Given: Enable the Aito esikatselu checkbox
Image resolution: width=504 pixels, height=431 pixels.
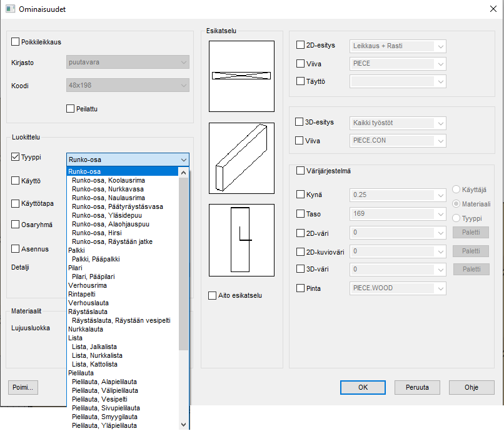Looking at the screenshot, I should pyautogui.click(x=213, y=295).
